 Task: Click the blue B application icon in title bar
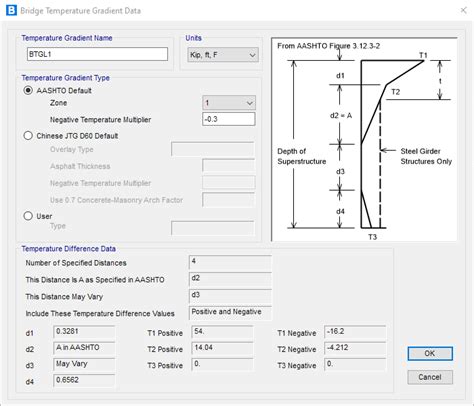[11, 10]
